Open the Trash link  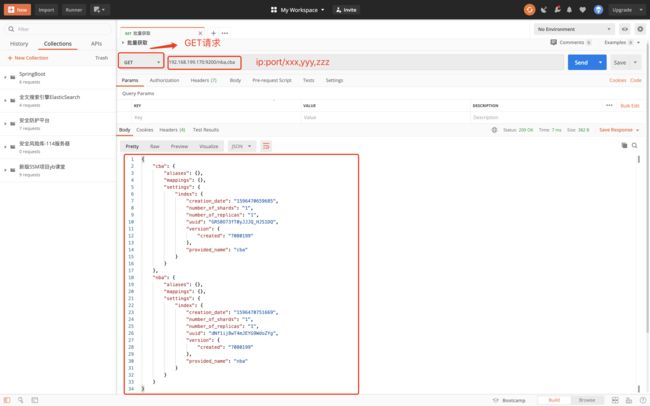pyautogui.click(x=102, y=58)
